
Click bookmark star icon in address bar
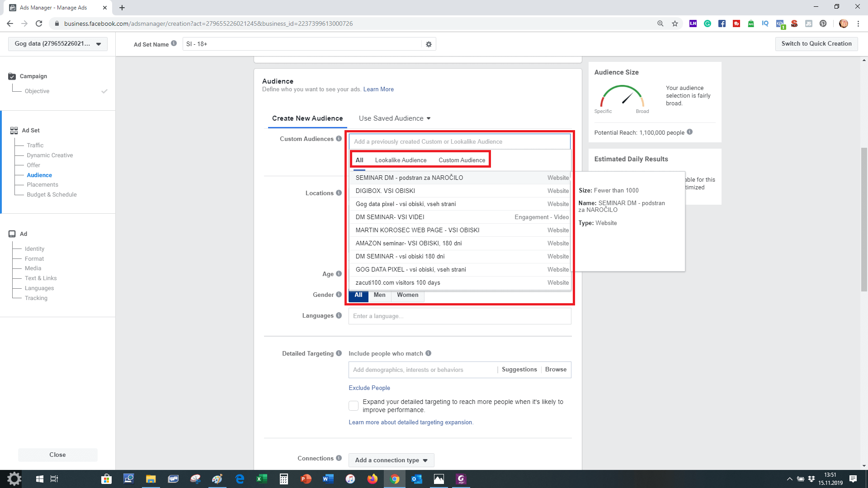[x=675, y=23]
